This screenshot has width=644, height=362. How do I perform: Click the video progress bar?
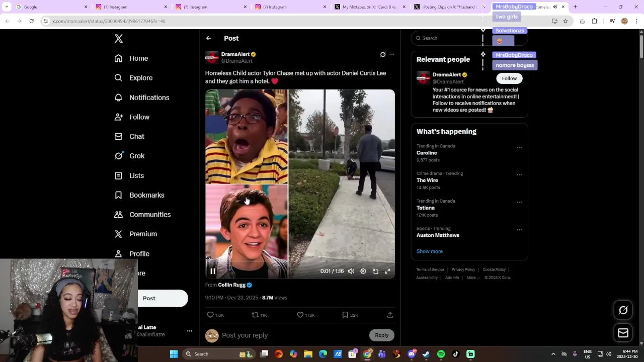click(300, 262)
